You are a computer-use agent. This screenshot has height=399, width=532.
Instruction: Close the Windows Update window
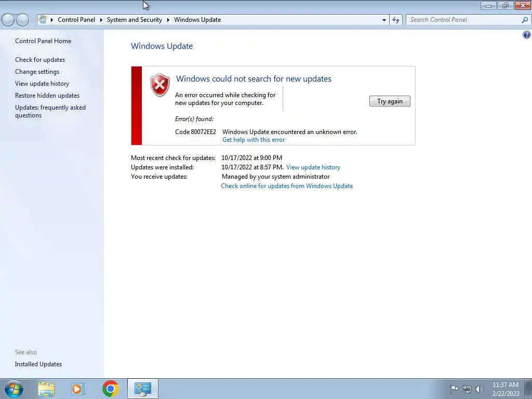click(x=523, y=5)
